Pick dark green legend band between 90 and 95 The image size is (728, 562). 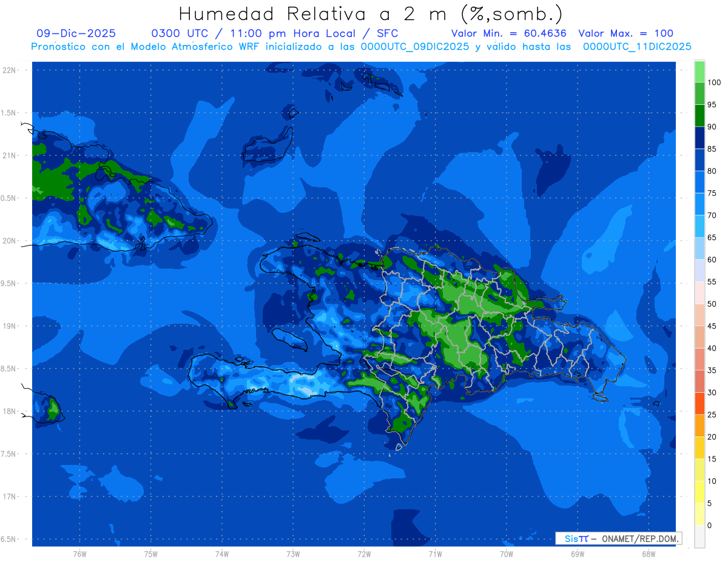point(699,116)
